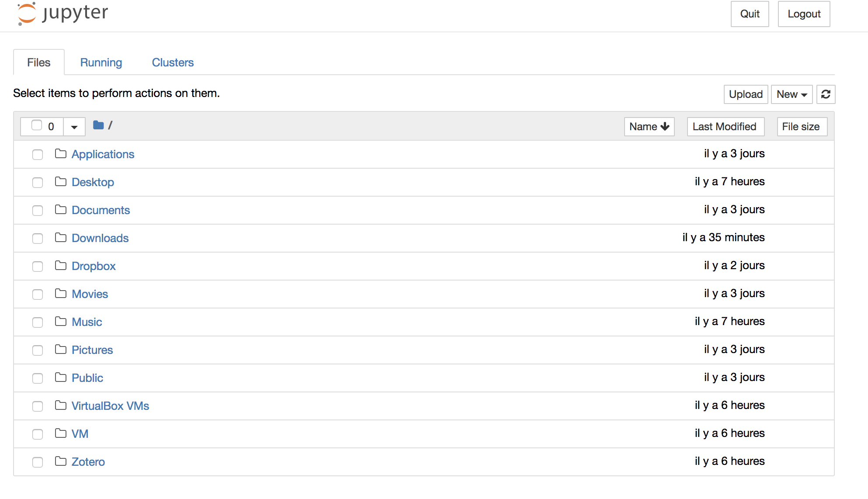
Task: Check the Desktop row checkbox
Action: [x=38, y=183]
